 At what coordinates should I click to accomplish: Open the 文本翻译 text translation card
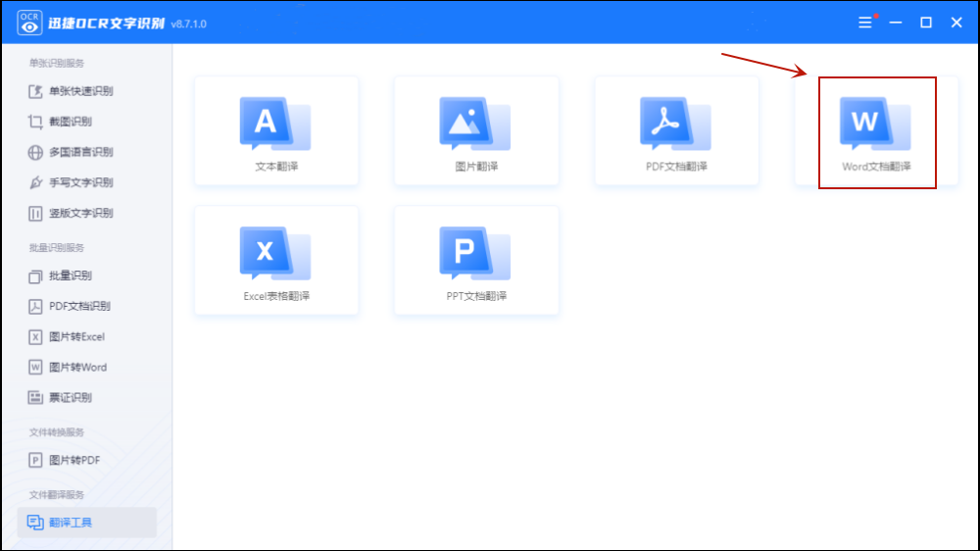tap(276, 130)
